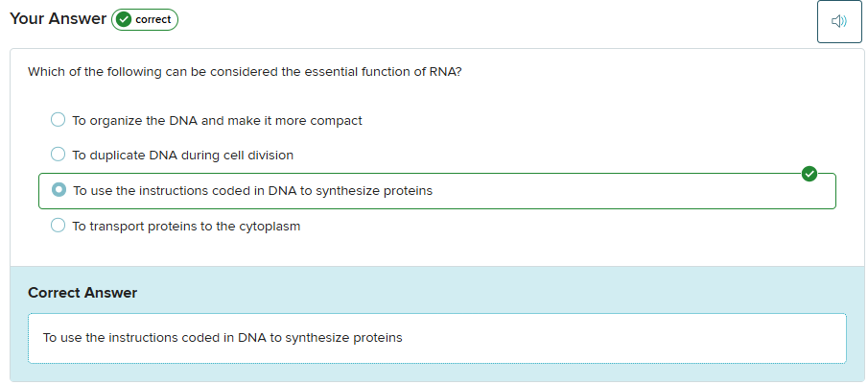Click the green checkmark on the selected answer box

(809, 174)
